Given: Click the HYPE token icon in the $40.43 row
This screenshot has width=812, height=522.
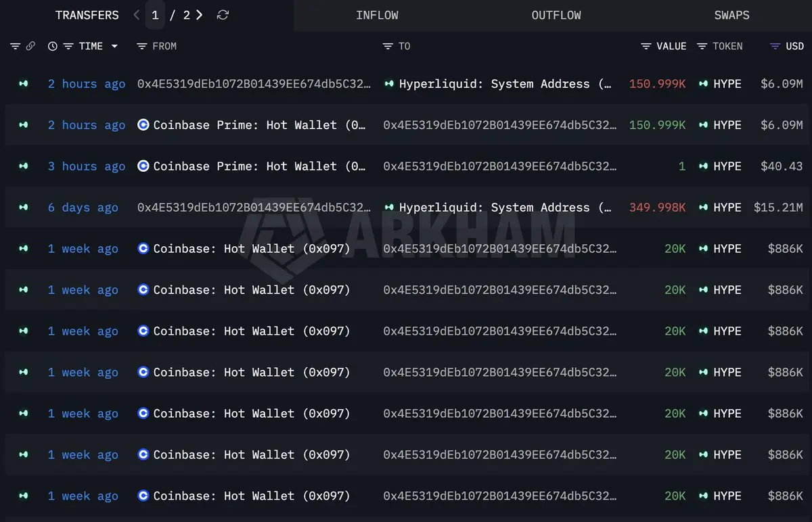Looking at the screenshot, I should click(x=703, y=166).
